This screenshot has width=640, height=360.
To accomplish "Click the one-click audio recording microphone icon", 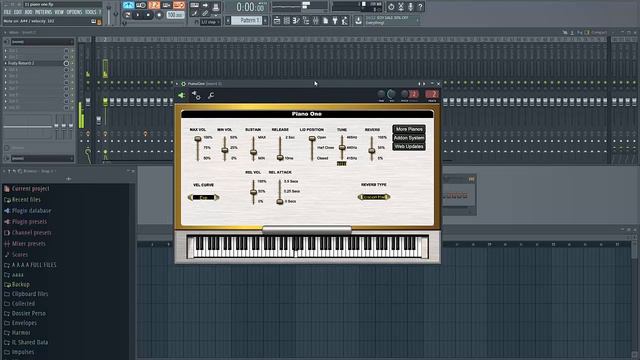I will click(410, 7).
